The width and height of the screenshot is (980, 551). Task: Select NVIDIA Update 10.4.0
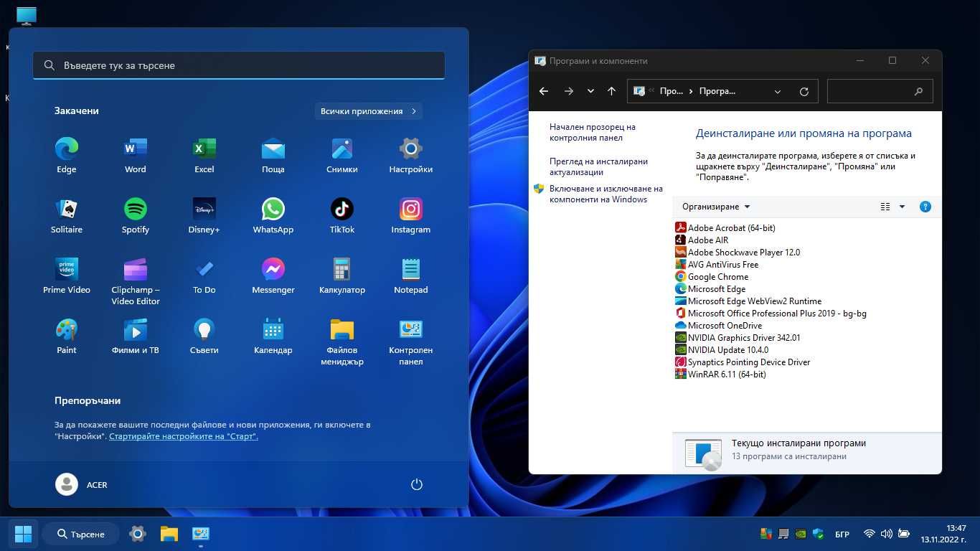click(722, 350)
